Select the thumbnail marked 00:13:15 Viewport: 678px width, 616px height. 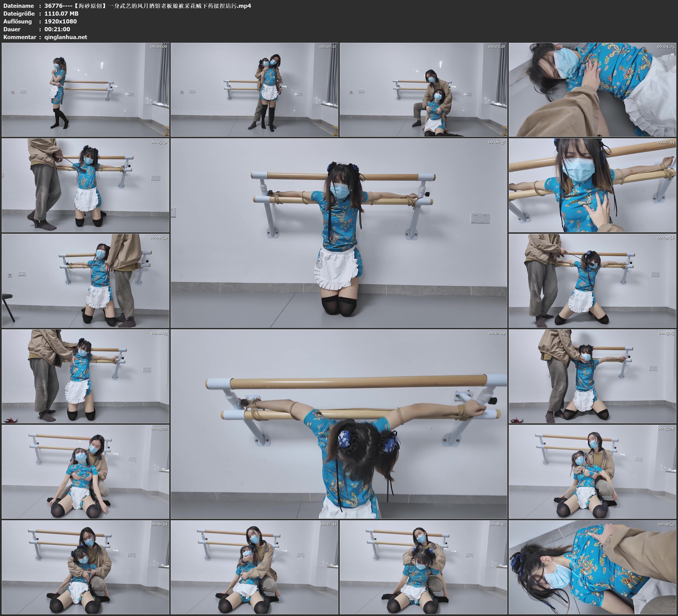[593, 376]
